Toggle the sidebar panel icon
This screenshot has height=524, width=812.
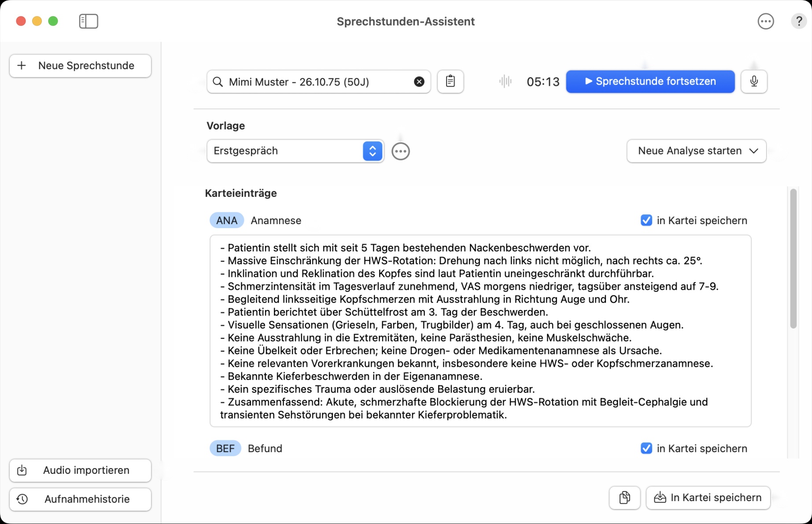(89, 21)
